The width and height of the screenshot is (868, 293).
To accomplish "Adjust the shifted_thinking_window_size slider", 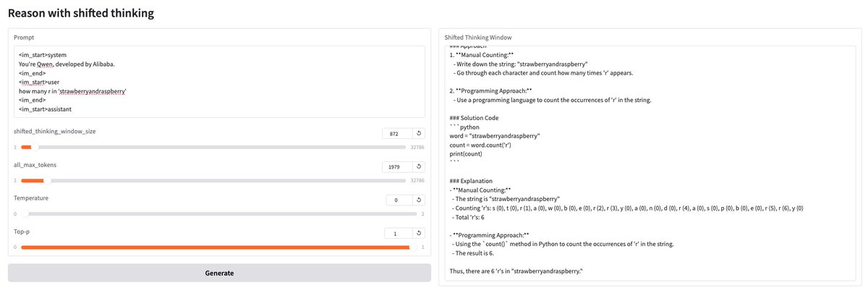I will point(213,147).
